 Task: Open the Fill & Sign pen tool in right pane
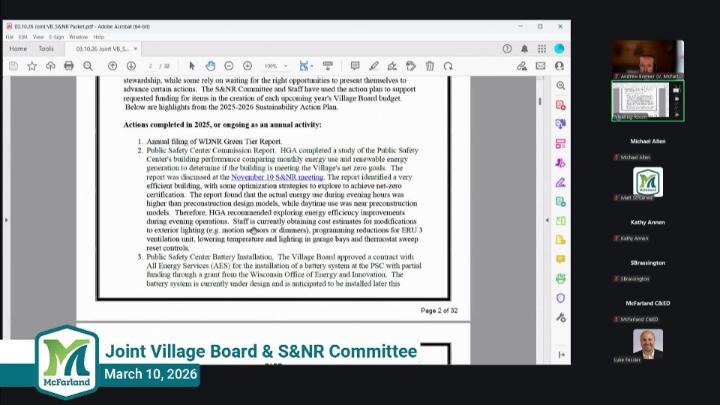[561, 182]
